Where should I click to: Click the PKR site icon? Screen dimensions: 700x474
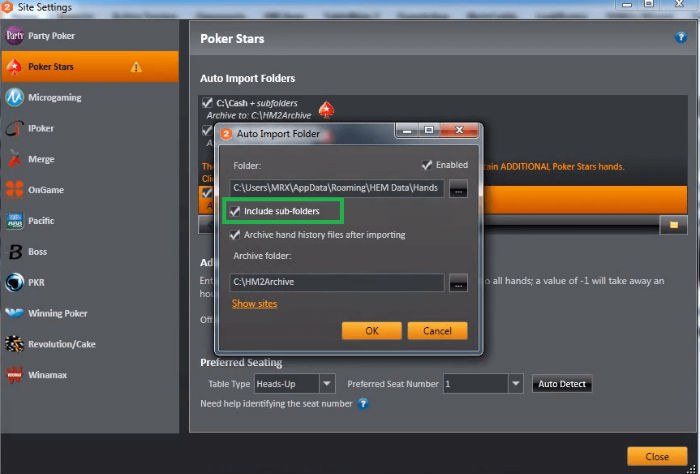(15, 282)
